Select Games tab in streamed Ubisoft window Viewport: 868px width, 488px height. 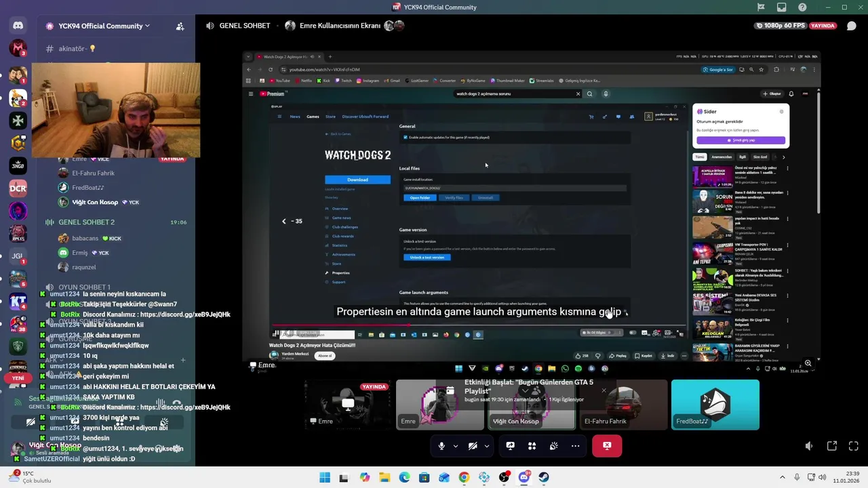click(313, 117)
